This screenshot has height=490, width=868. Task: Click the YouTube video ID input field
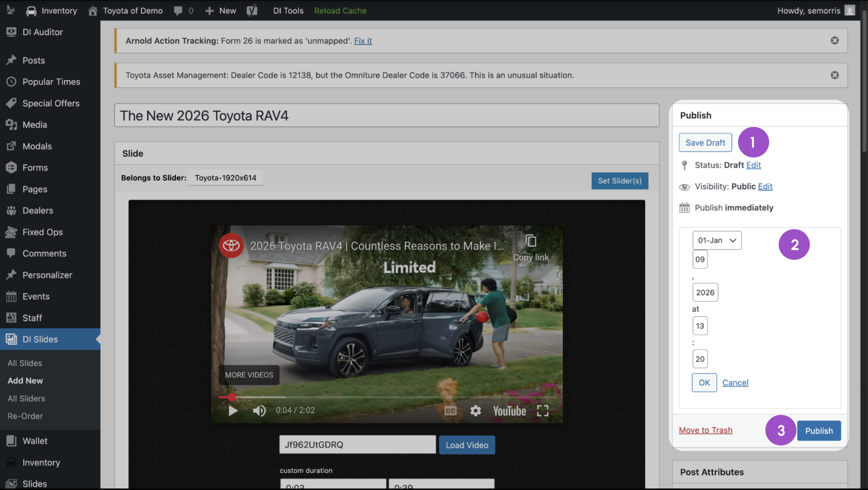357,445
